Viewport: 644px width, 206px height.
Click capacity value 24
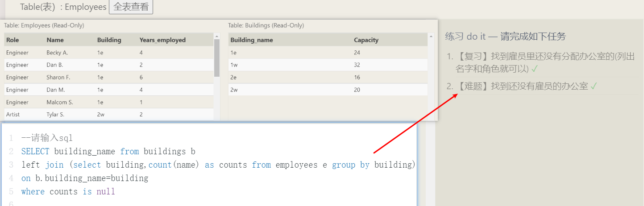click(357, 53)
